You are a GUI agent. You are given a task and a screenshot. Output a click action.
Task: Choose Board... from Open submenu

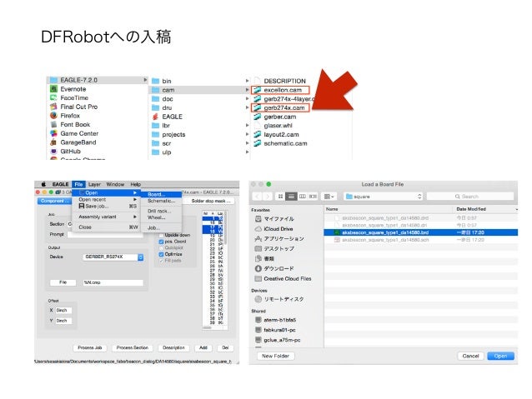pos(161,194)
